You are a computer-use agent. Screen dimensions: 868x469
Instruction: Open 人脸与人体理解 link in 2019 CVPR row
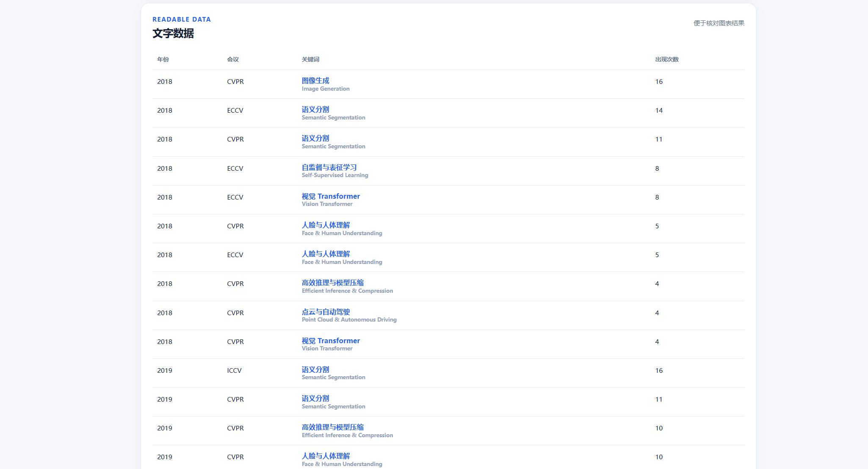(x=326, y=456)
